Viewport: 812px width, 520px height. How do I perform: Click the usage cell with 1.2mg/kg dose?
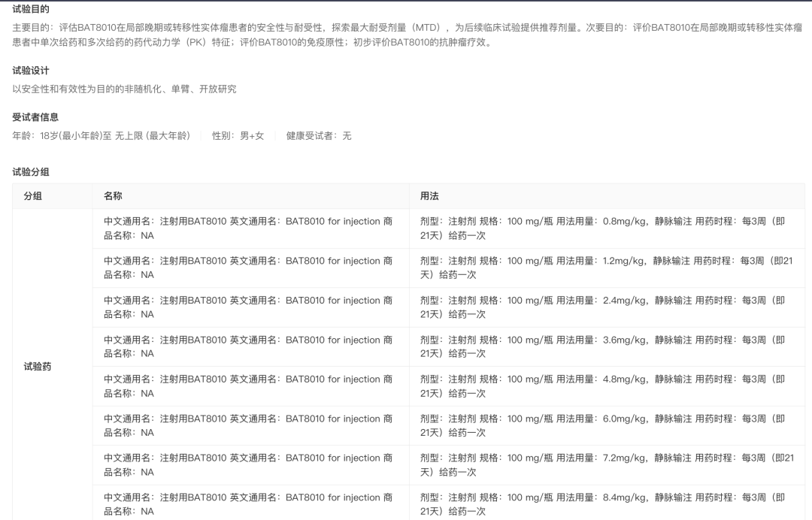click(607, 268)
